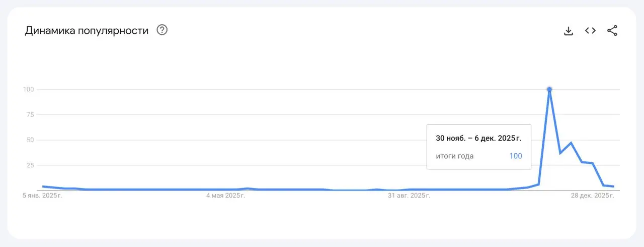The width and height of the screenshot is (644, 247).
Task: Click the 100 label on the vertical axis
Action: point(28,89)
